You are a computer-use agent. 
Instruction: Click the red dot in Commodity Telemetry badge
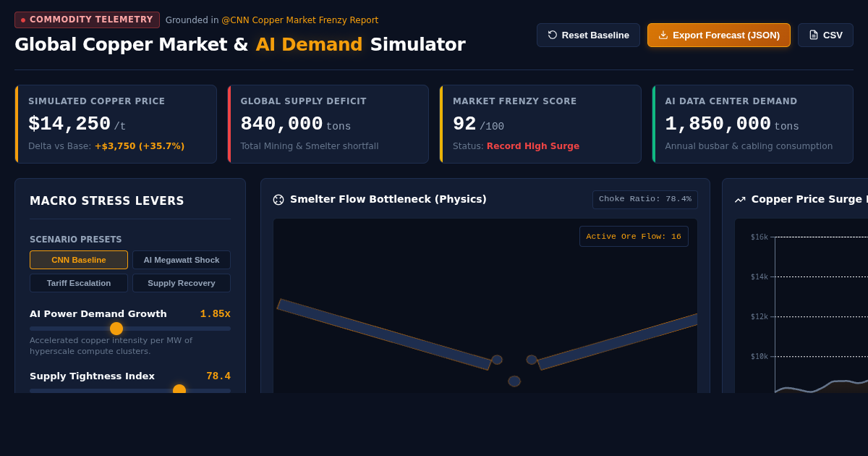point(23,20)
